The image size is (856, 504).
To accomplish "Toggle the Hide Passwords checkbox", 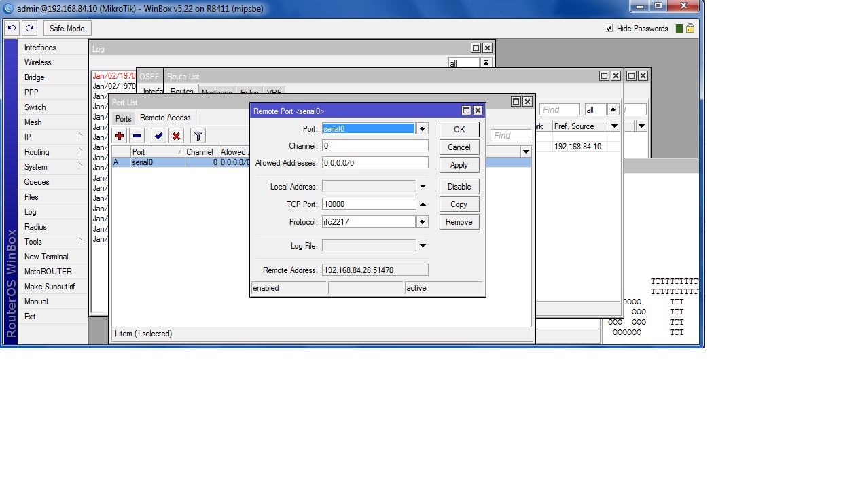I will click(x=609, y=28).
